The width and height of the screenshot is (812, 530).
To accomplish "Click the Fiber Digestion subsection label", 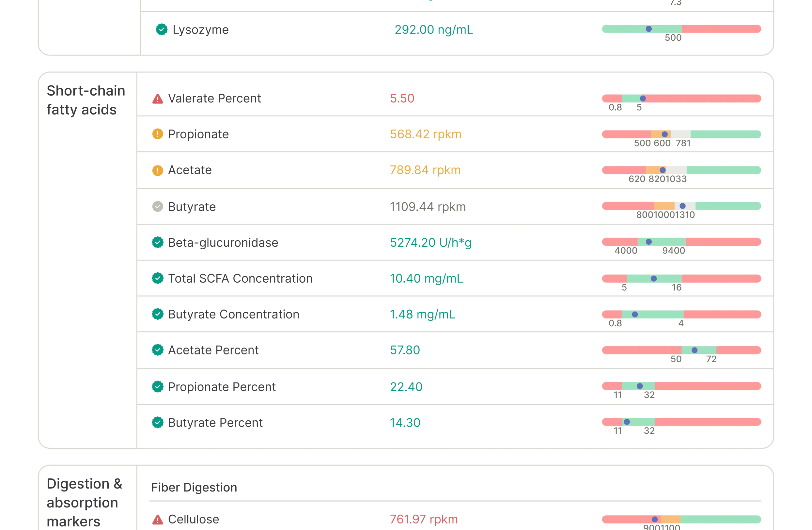I will click(x=194, y=487).
